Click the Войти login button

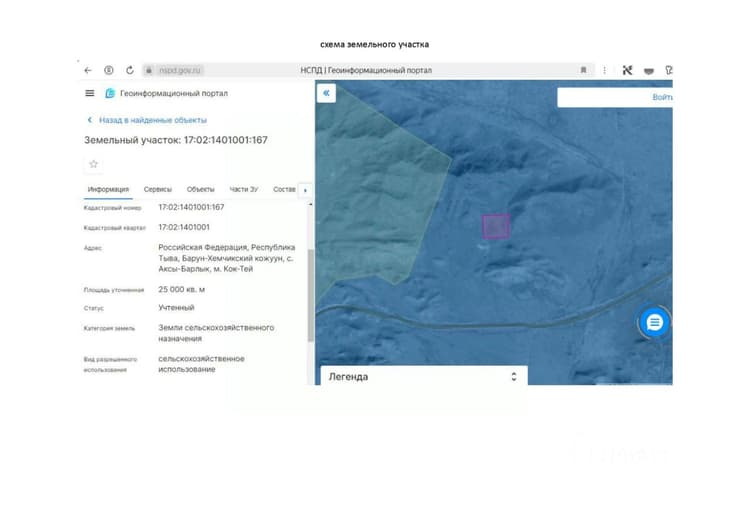click(662, 97)
